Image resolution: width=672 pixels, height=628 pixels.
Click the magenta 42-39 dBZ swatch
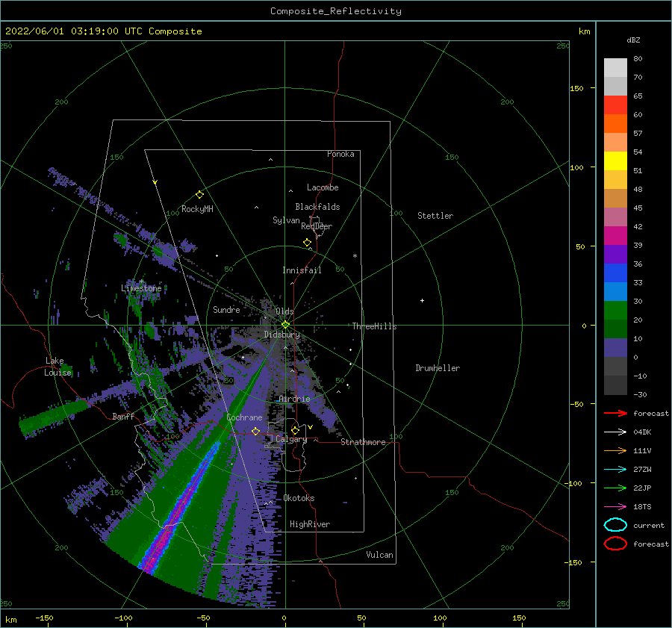point(615,236)
